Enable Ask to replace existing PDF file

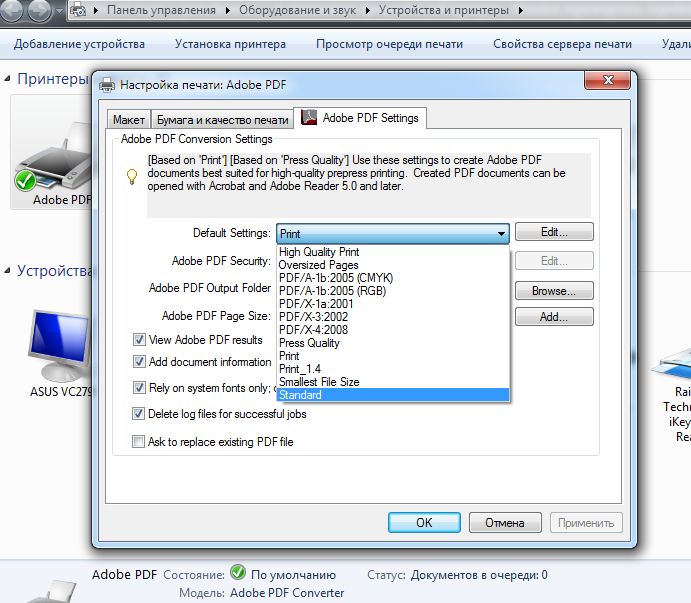[138, 442]
